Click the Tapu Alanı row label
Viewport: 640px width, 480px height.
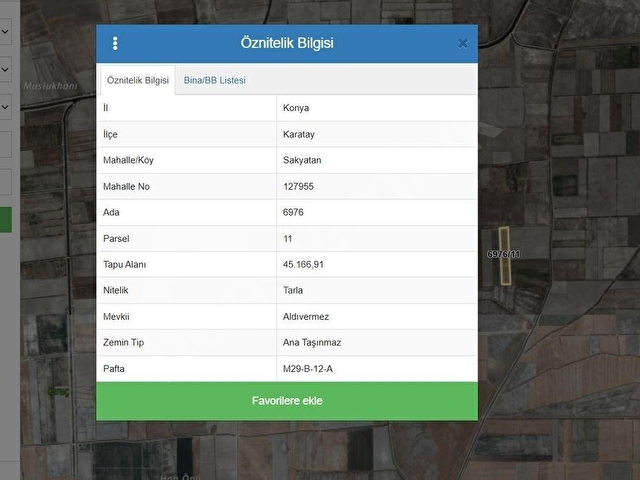point(124,264)
